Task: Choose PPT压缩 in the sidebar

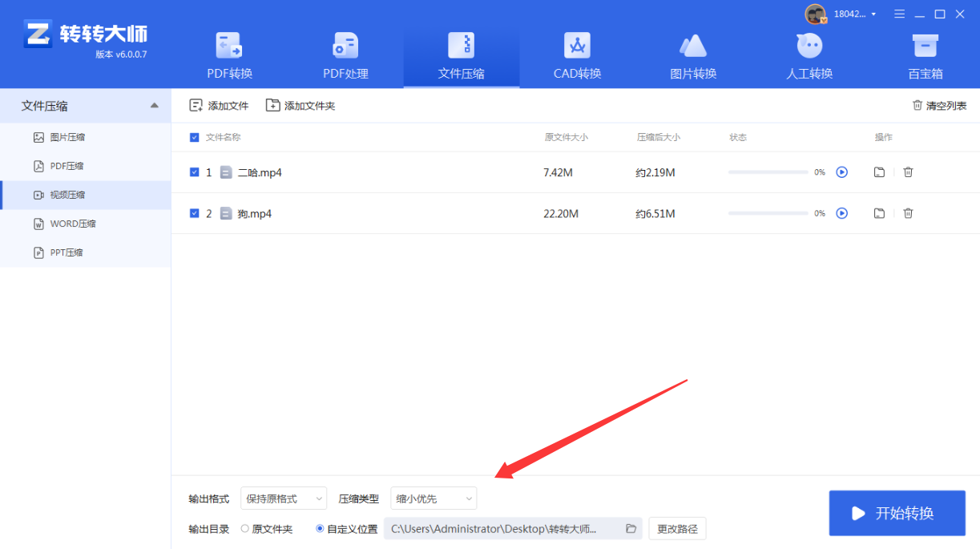Action: click(85, 252)
